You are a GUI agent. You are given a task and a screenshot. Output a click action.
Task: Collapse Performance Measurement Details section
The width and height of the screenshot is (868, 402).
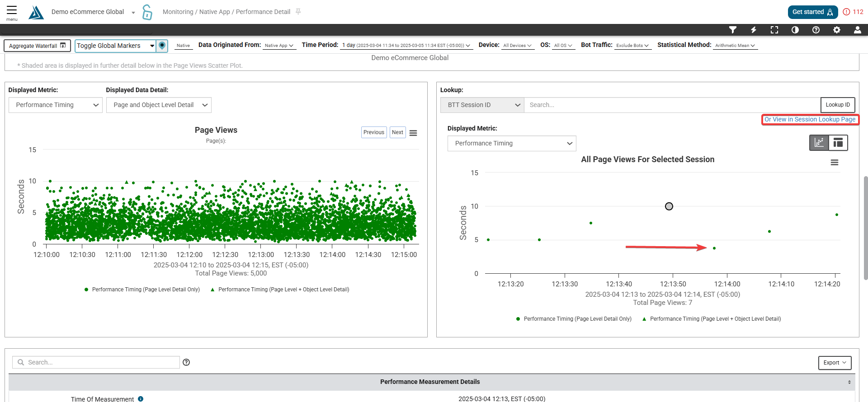tap(849, 382)
